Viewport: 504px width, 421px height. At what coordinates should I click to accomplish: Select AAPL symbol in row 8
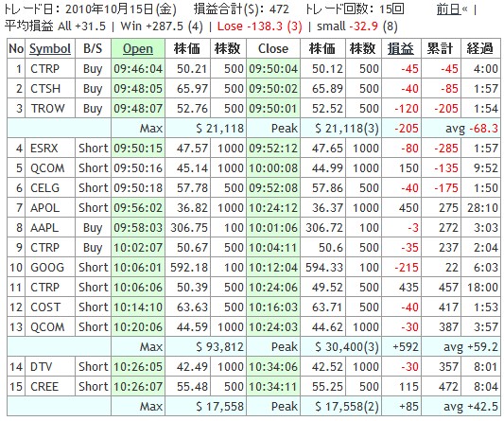44,228
